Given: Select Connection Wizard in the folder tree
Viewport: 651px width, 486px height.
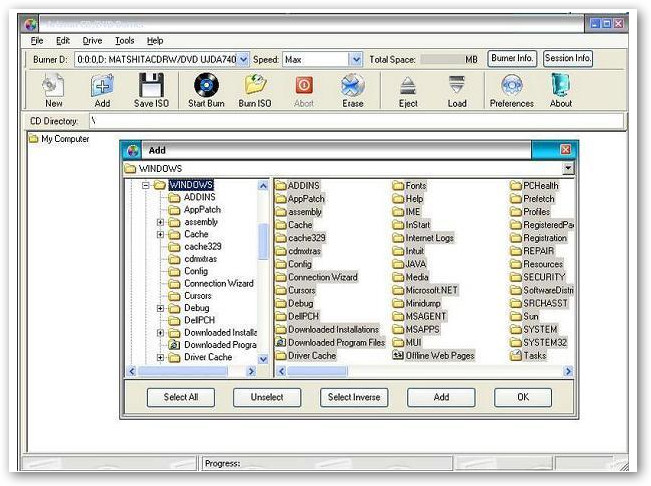Looking at the screenshot, I should 219,283.
